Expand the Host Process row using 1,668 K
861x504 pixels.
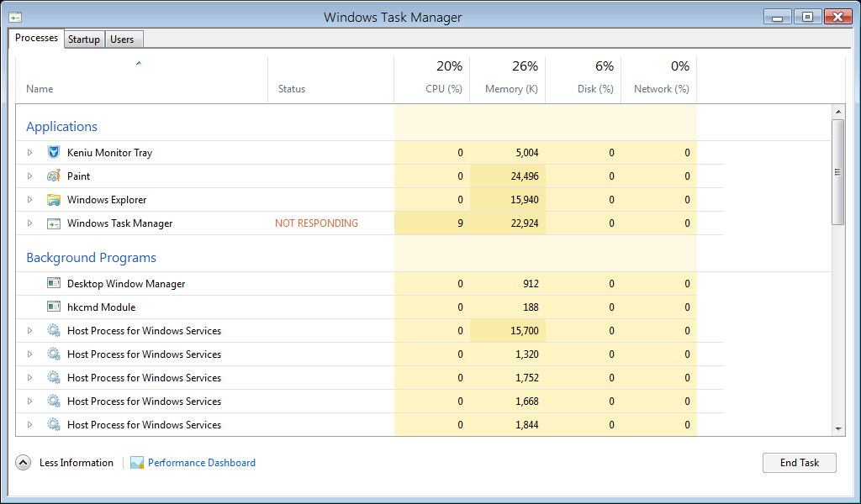click(x=29, y=402)
